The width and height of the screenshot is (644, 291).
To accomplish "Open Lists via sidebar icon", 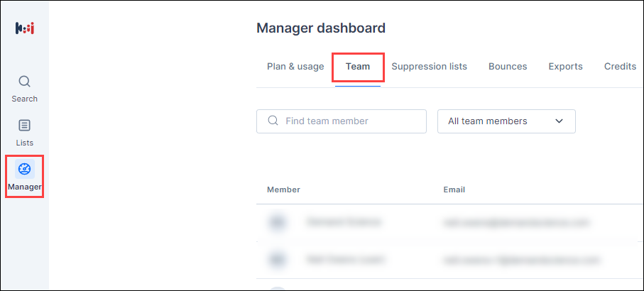I will point(25,125).
